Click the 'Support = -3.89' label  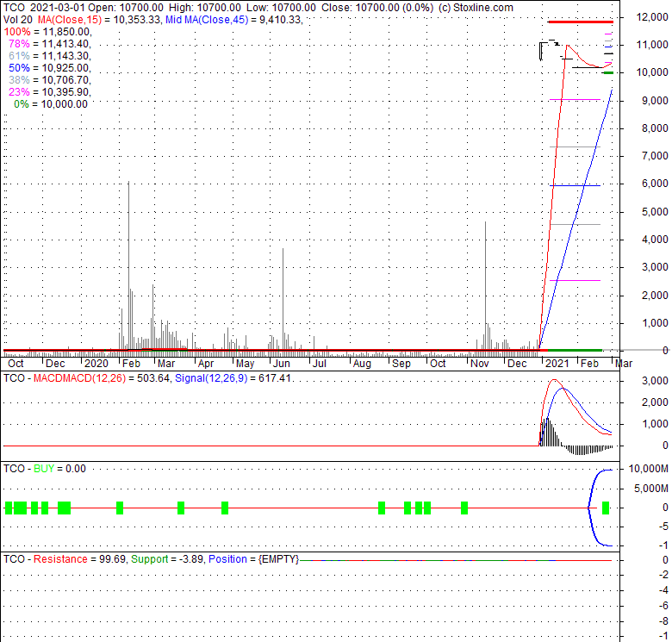coord(167,559)
